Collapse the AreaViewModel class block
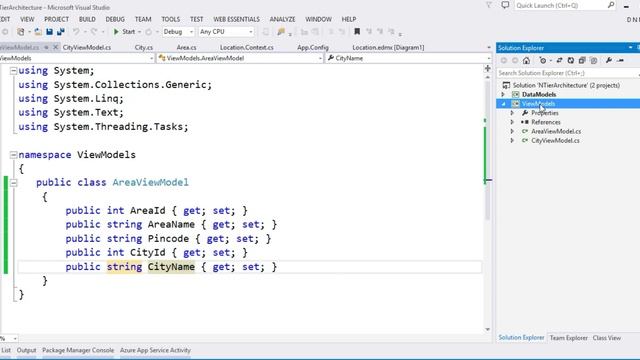The height and width of the screenshot is (360, 640). coord(13,183)
